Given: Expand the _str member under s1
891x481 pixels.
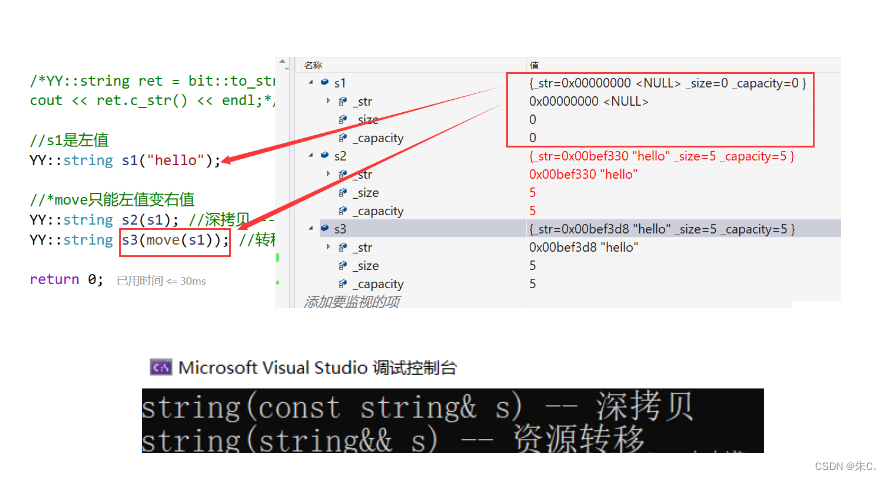Looking at the screenshot, I should [x=328, y=101].
